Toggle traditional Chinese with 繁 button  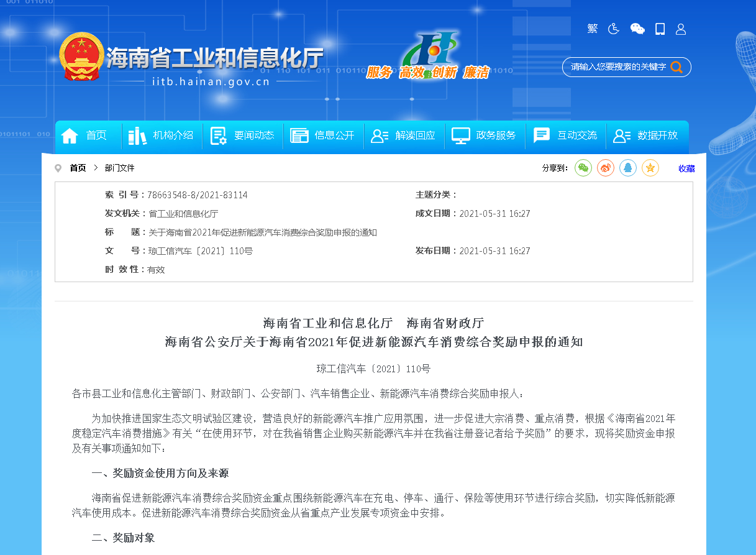[592, 29]
